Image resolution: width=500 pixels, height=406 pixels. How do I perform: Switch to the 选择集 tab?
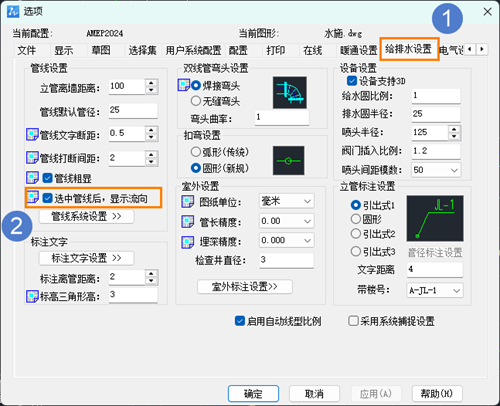tap(143, 50)
